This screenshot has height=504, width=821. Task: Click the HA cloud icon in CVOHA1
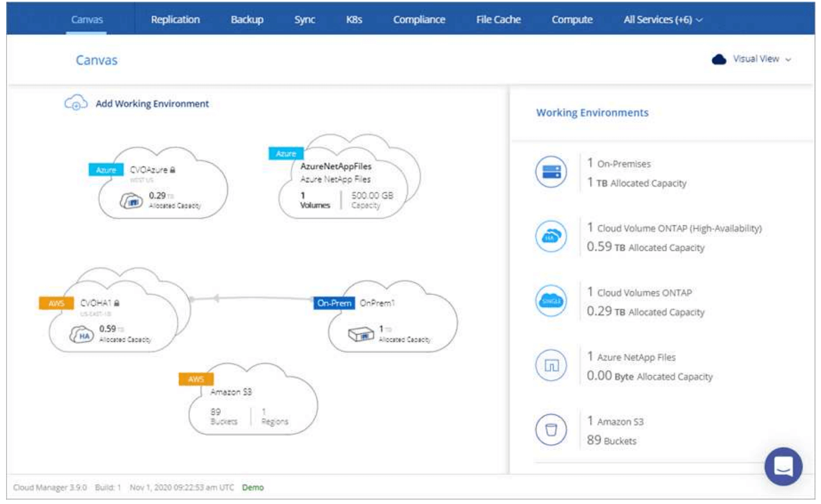click(81, 335)
